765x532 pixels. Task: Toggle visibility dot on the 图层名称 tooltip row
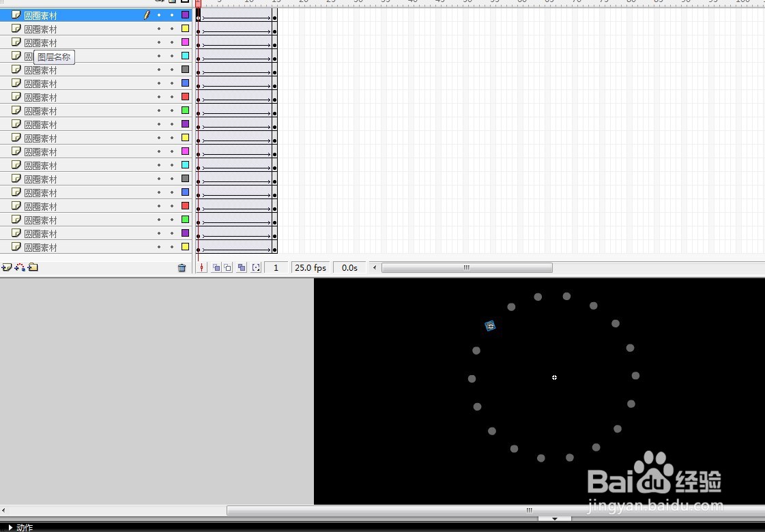point(159,56)
